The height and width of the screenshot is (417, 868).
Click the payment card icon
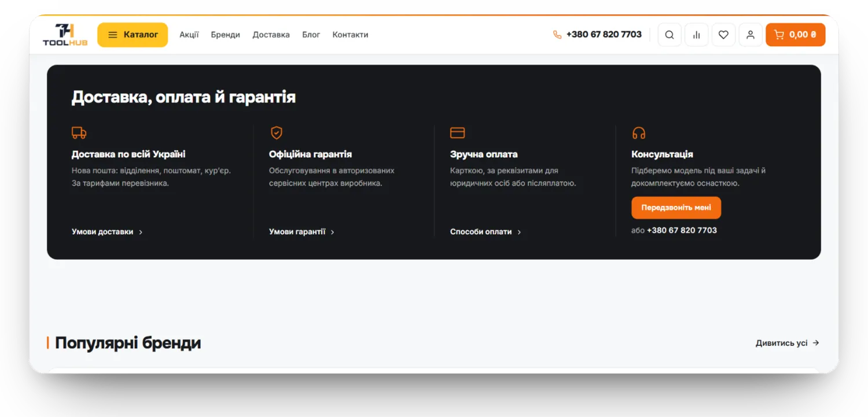tap(458, 133)
